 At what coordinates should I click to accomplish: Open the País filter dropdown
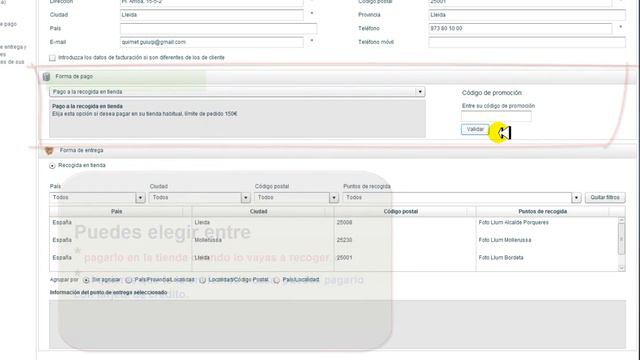click(140, 198)
